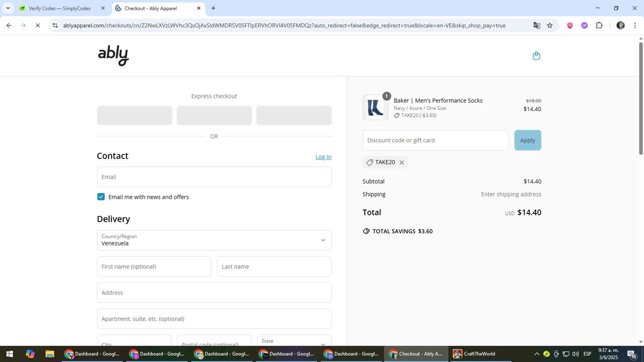Image resolution: width=644 pixels, height=362 pixels.
Task: Stop loading the page
Action: point(38,25)
